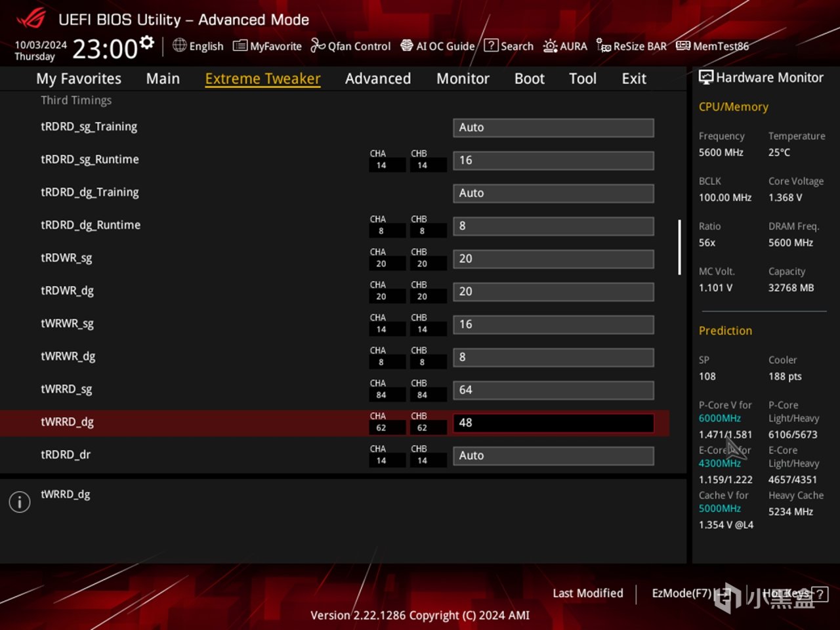Select the tRDRD_dr Auto field
840x630 pixels.
553,455
